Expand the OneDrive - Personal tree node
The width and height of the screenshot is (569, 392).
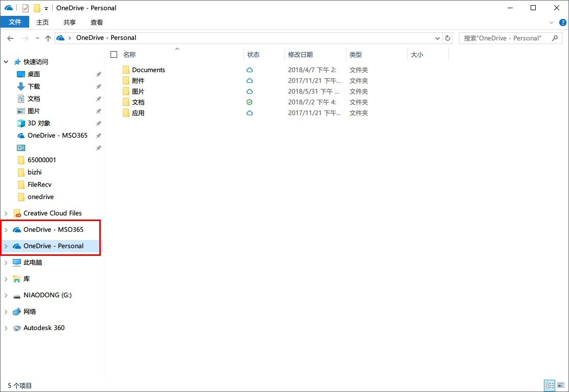click(x=6, y=246)
